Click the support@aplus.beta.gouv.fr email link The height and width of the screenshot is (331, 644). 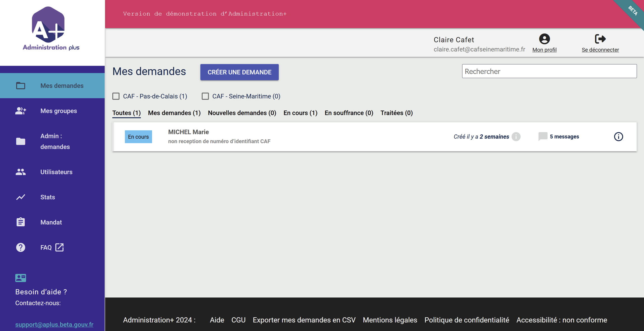54,324
